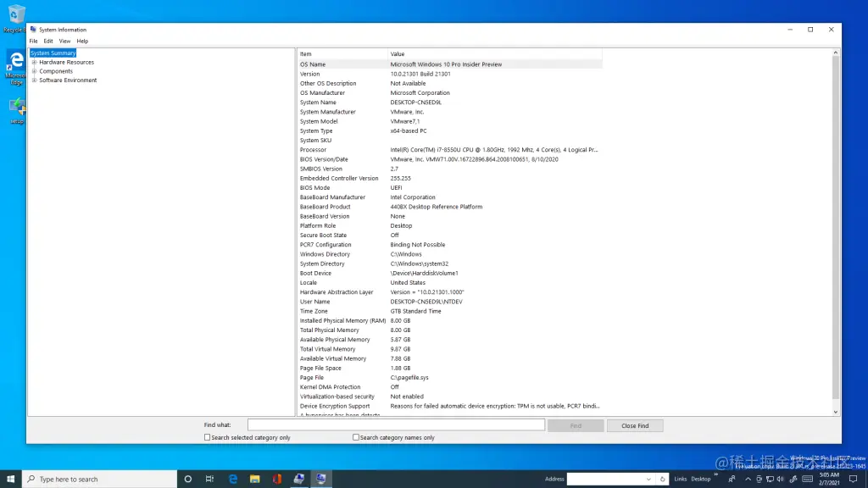Click the Cortana circle icon in taskbar
This screenshot has width=868, height=488.
[x=187, y=480]
